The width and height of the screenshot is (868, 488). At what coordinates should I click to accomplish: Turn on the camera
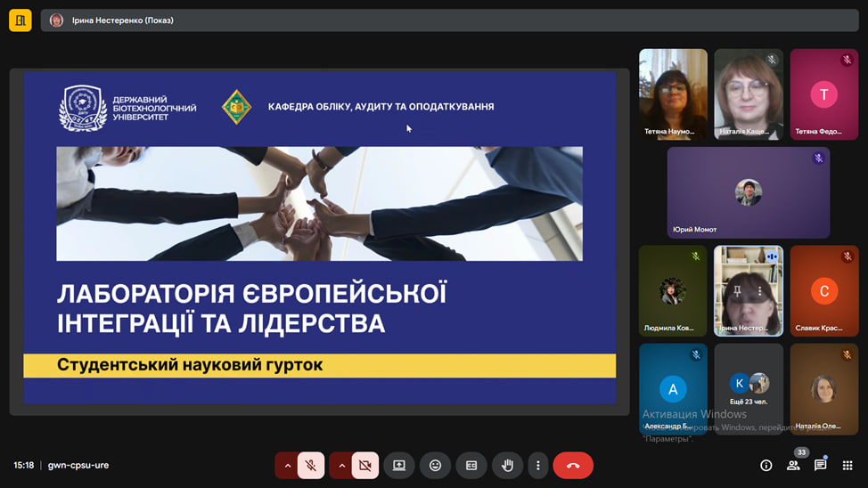[364, 465]
